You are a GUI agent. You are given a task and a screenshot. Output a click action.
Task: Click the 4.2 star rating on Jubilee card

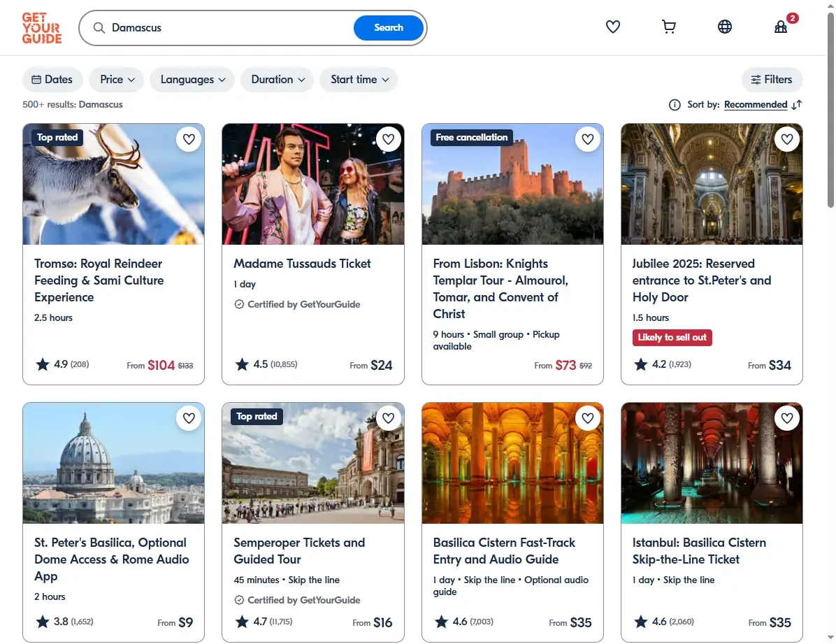662,364
